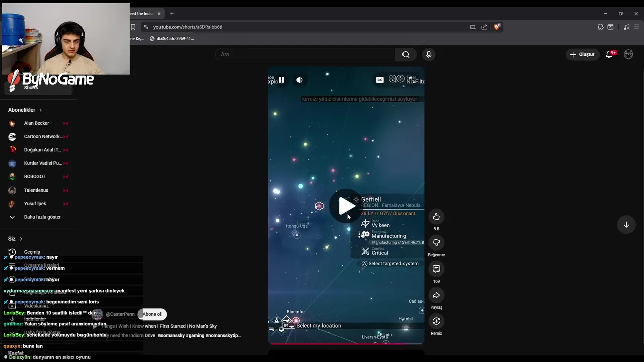Open YouTube notifications bell
Image resolution: width=644 pixels, height=362 pixels.
(x=610, y=54)
